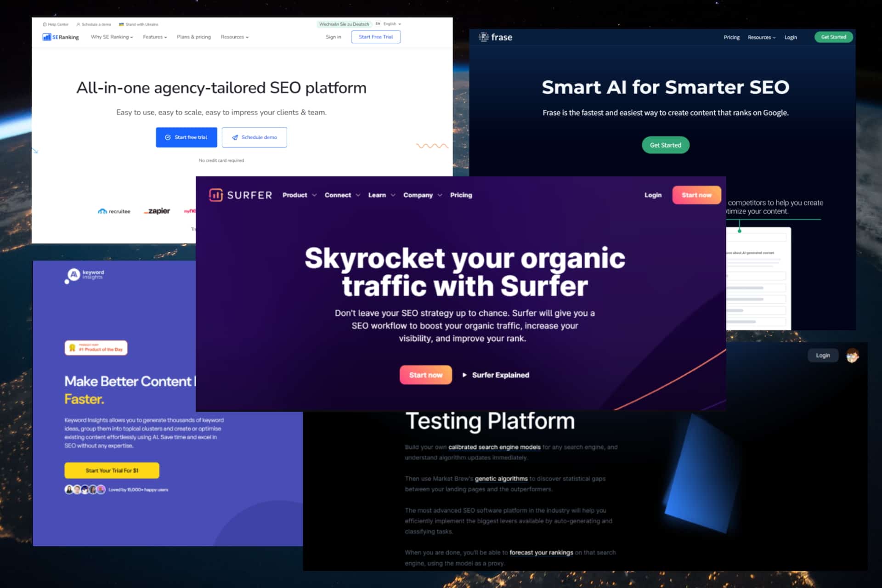Screen dimensions: 882x588
Task: Click the happy users avatar group
Action: pos(85,490)
